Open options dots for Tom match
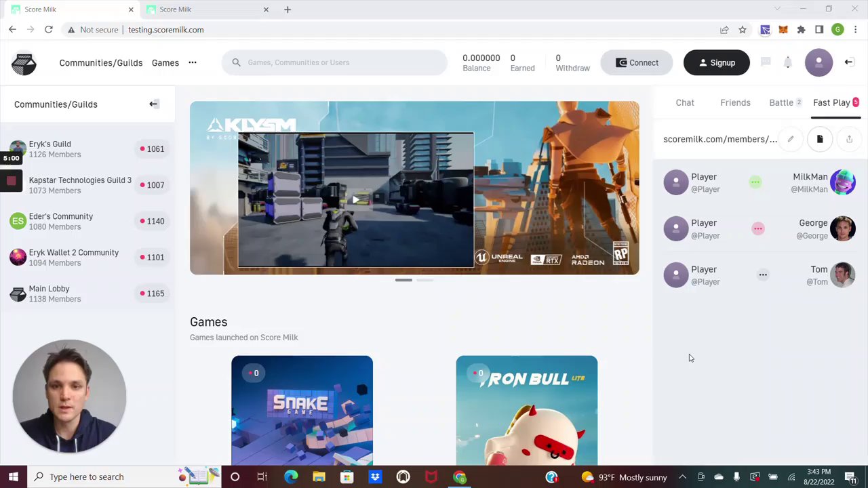Viewport: 868px width, 488px height. coord(763,274)
